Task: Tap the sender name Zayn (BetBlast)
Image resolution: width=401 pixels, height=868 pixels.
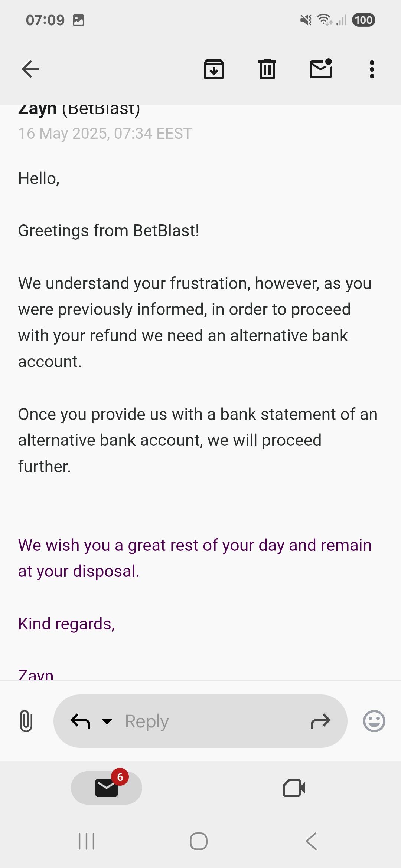Action: (x=79, y=110)
